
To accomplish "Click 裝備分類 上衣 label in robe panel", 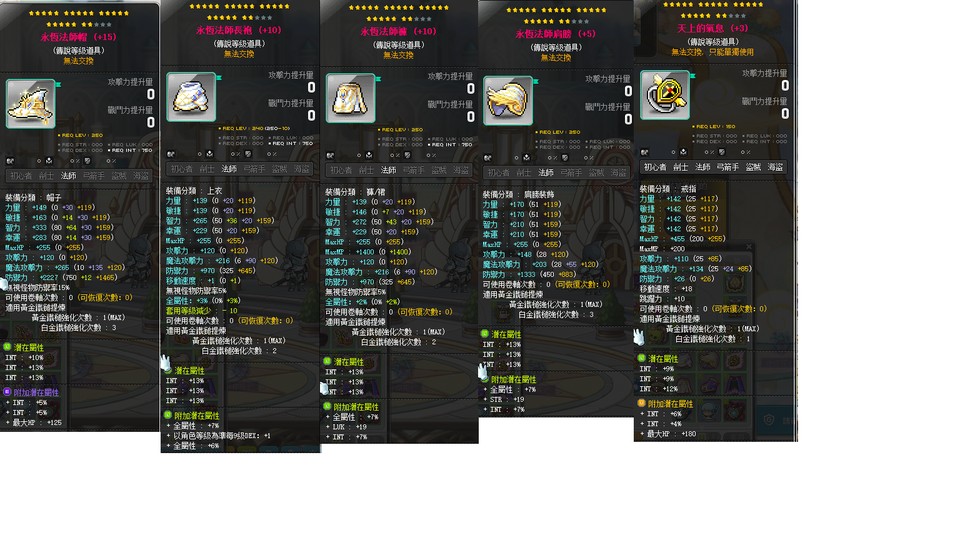I will pos(194,191).
